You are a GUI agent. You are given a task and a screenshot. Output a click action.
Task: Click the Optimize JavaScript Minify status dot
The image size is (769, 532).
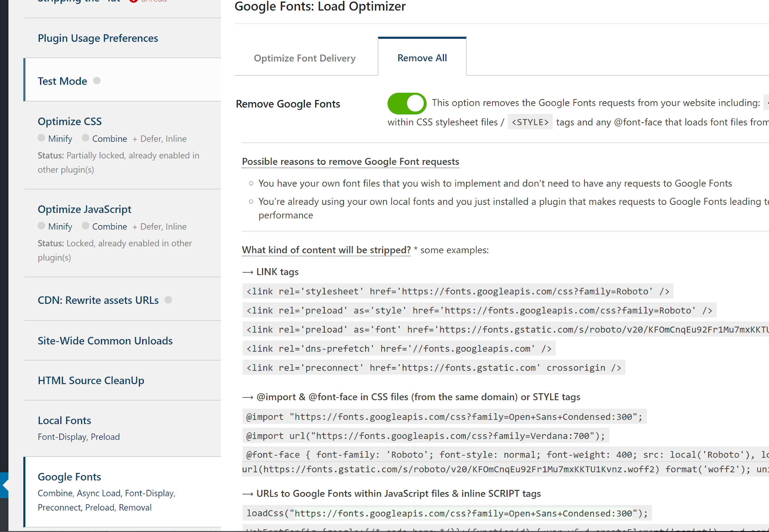[41, 226]
